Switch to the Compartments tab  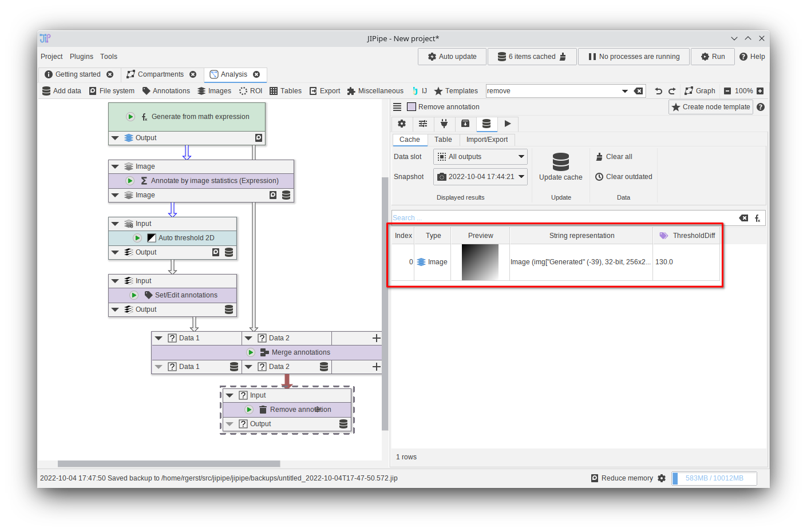[161, 74]
